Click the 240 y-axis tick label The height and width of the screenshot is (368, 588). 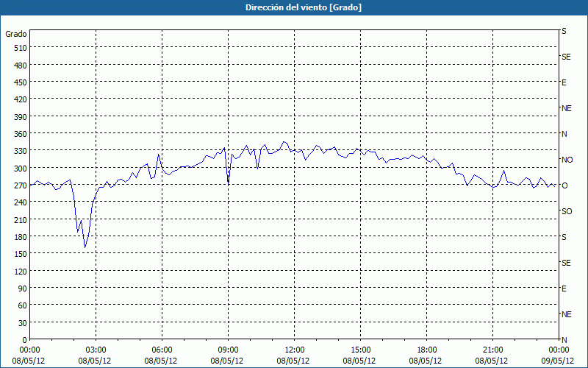click(21, 203)
